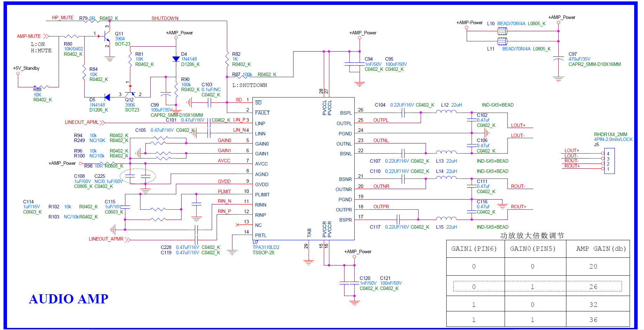Screen dimensions: 644x330
Task: Click the R88 10K resistor symbol
Action: pyautogui.click(x=41, y=87)
